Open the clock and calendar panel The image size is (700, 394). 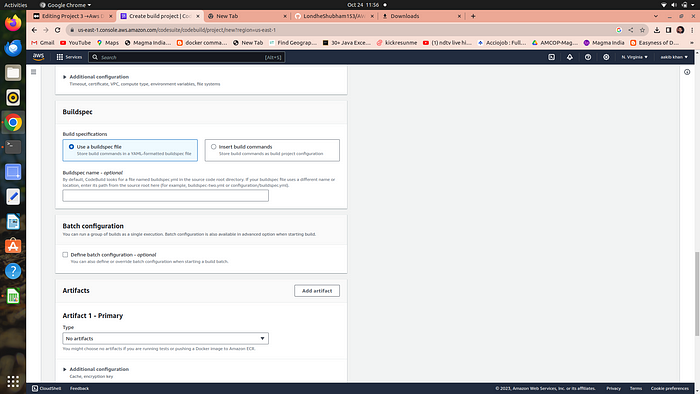pyautogui.click(x=363, y=5)
